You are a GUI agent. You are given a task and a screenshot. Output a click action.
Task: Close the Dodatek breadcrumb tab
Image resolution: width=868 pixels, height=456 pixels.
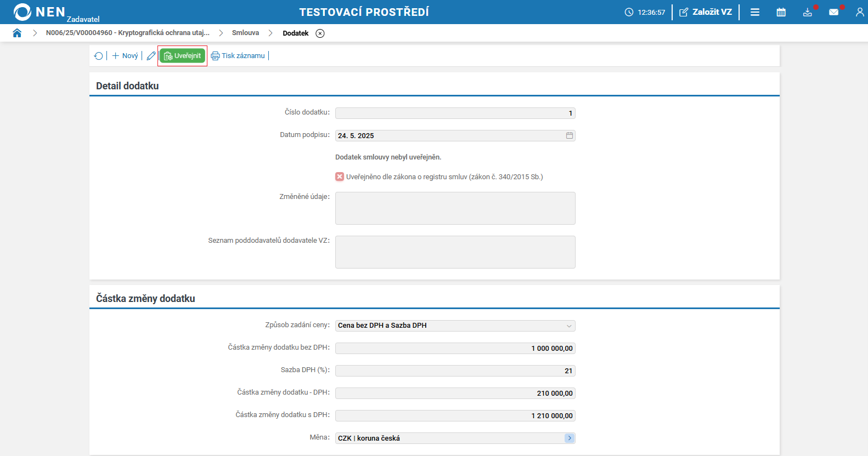pos(320,33)
